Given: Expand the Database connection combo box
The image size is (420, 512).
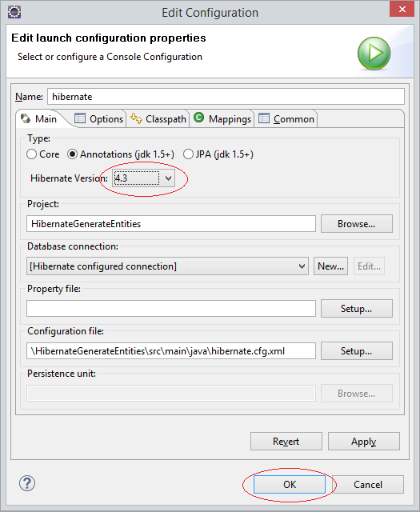Looking at the screenshot, I should [167, 266].
